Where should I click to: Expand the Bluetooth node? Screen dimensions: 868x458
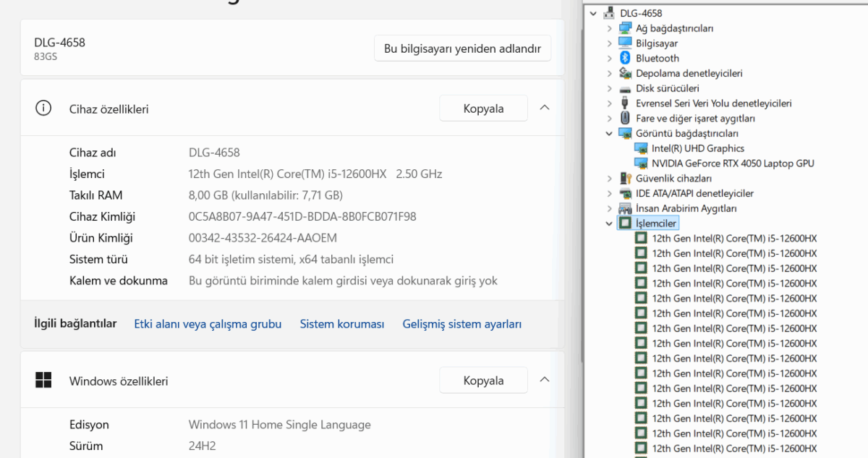(610, 58)
